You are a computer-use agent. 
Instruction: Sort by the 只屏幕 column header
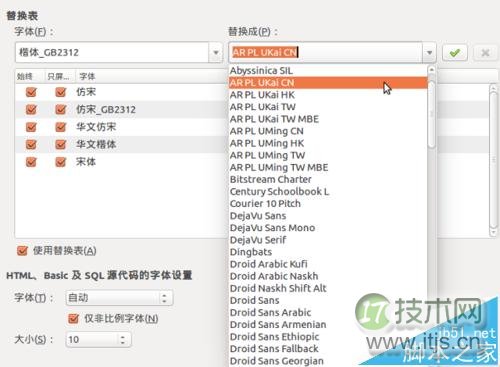click(x=60, y=76)
